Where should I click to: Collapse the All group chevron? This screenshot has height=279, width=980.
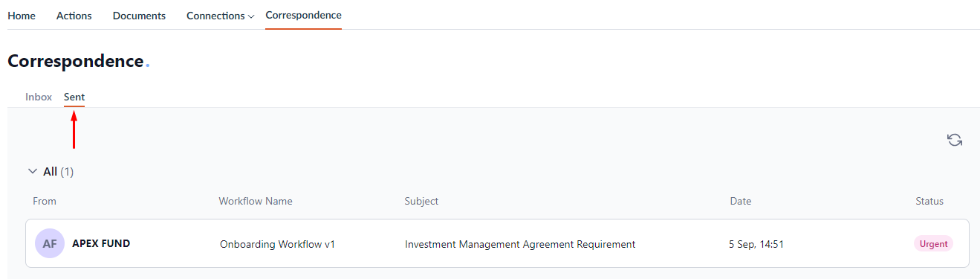[x=32, y=171]
